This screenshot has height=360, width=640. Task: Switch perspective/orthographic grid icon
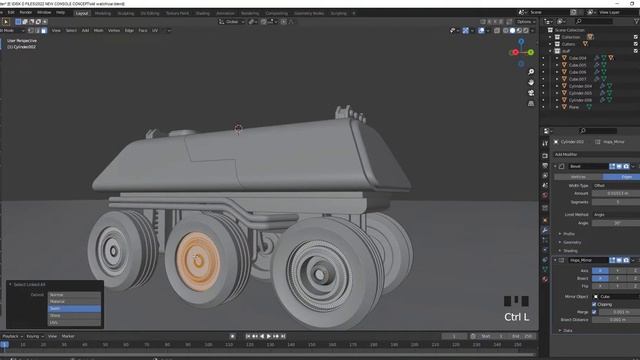pos(531,104)
